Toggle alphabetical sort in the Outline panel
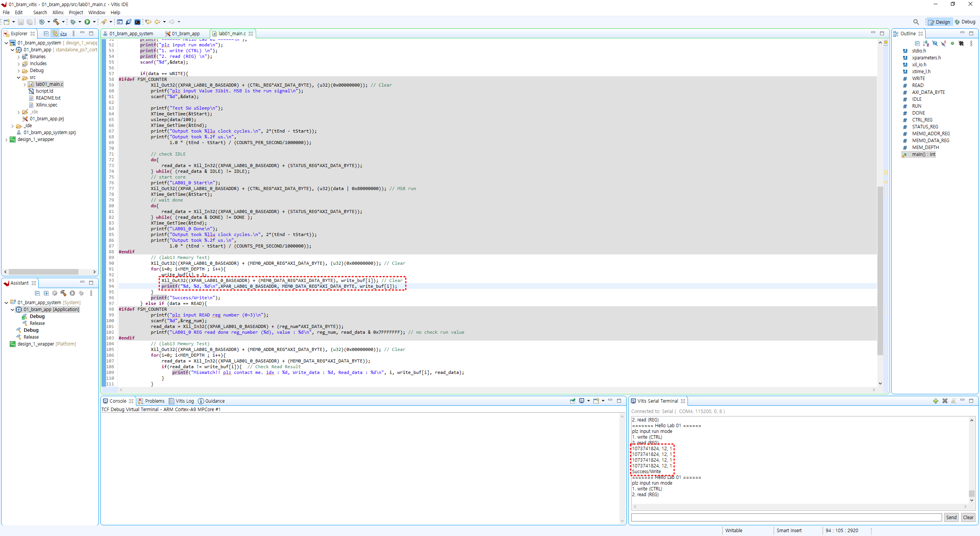 coord(926,43)
